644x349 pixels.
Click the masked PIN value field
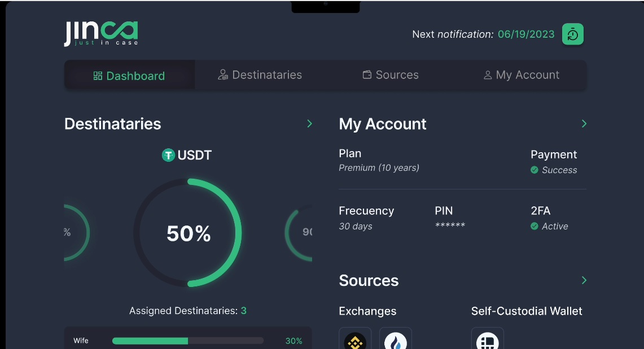coord(450,226)
